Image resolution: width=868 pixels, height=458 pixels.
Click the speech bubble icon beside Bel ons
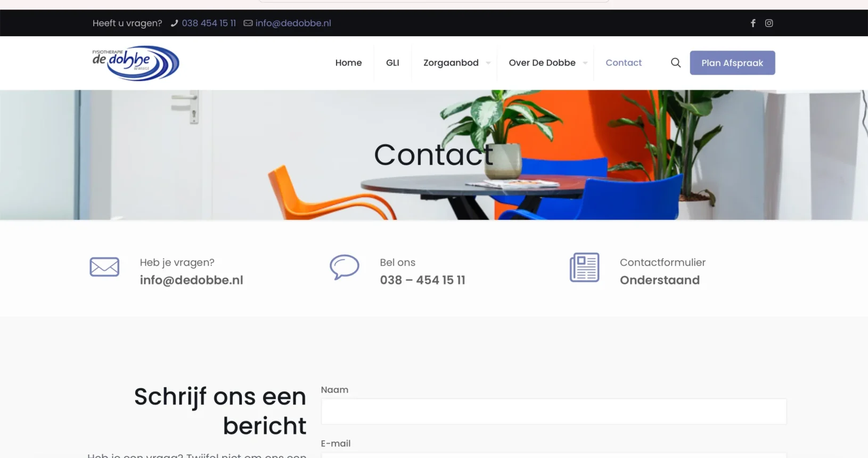click(x=344, y=267)
